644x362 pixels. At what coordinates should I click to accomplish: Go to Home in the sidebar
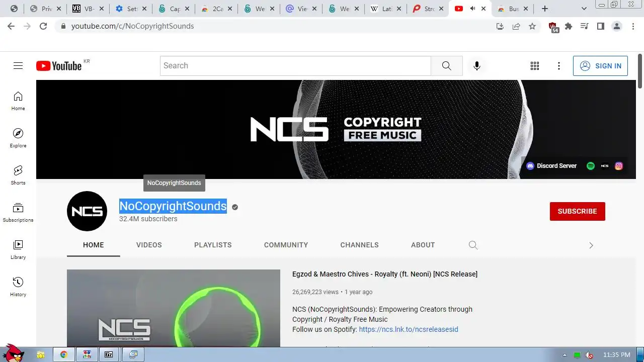tap(18, 101)
